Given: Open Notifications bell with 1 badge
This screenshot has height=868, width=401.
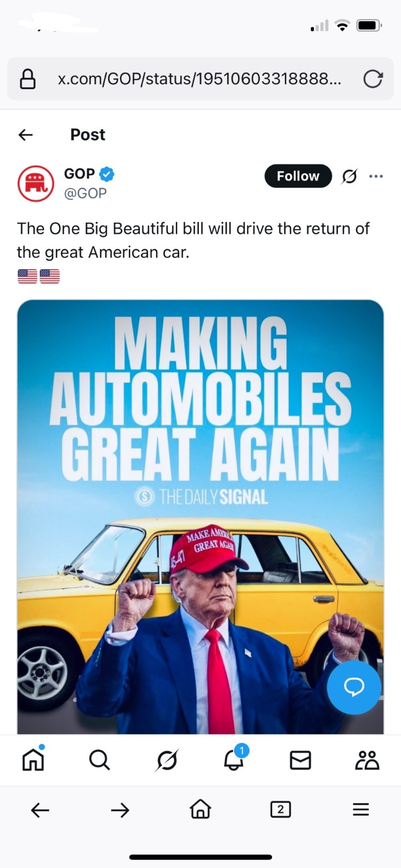Looking at the screenshot, I should 234,758.
